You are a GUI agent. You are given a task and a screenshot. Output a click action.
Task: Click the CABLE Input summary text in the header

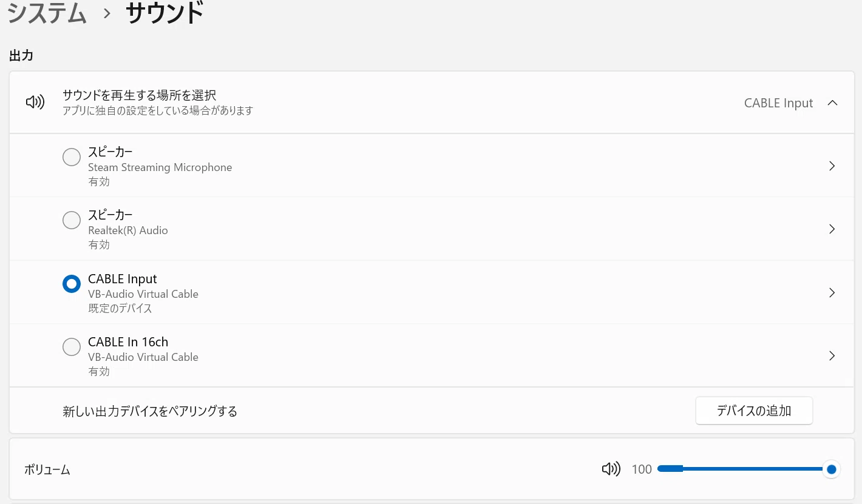pos(778,103)
